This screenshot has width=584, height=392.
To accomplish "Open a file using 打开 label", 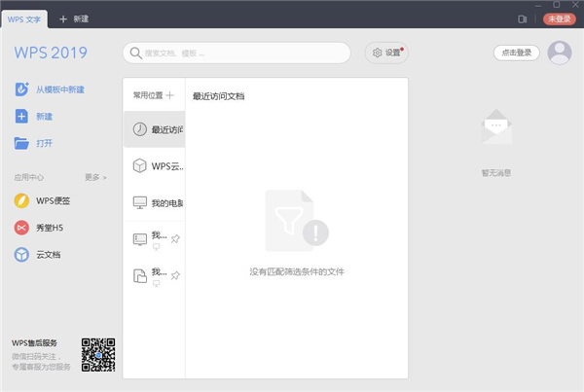I will coord(45,143).
